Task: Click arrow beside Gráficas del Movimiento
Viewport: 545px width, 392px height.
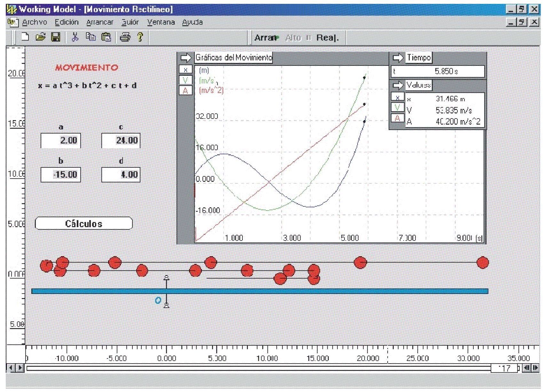Action: [x=186, y=58]
